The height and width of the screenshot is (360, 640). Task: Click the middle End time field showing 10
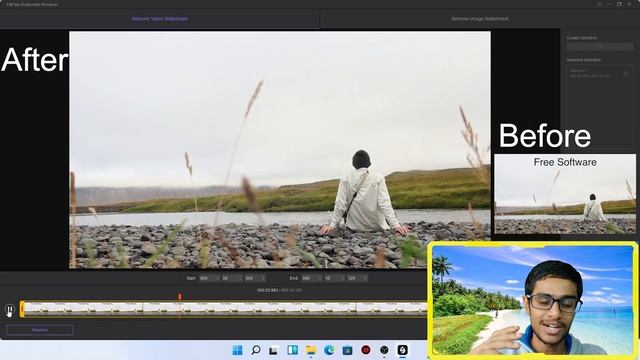point(334,278)
